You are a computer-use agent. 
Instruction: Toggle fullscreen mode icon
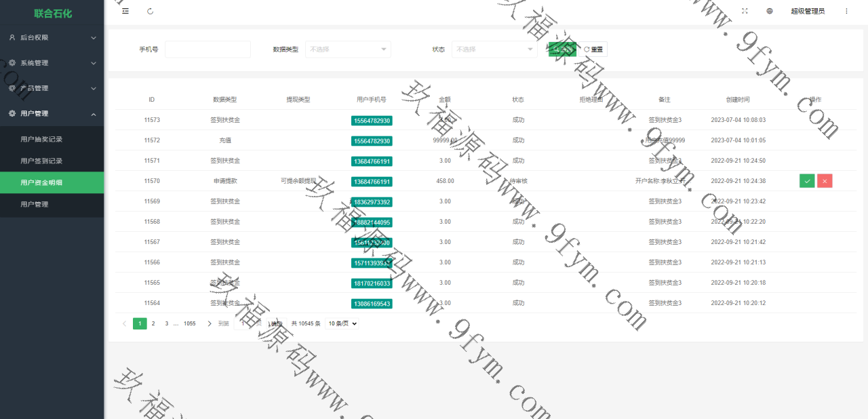click(745, 11)
